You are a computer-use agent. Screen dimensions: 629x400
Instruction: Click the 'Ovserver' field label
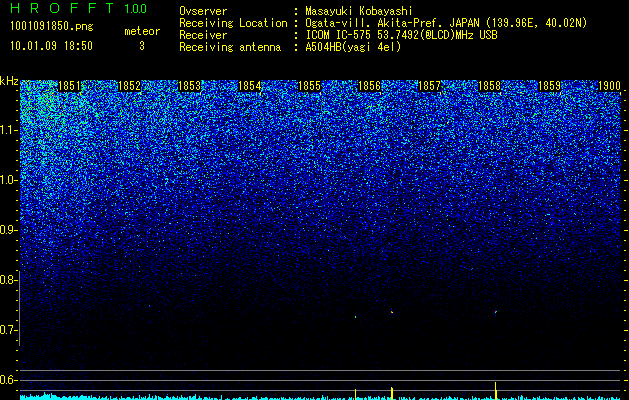coord(203,11)
